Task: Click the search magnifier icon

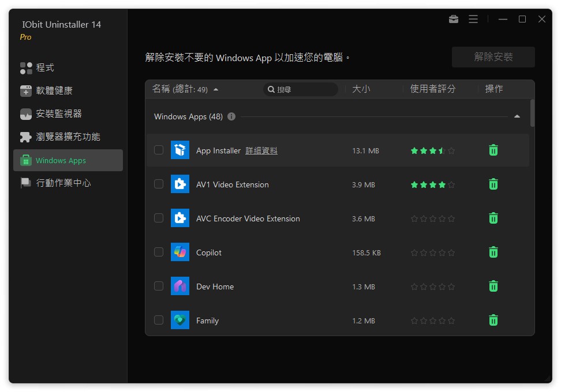Action: (x=271, y=89)
